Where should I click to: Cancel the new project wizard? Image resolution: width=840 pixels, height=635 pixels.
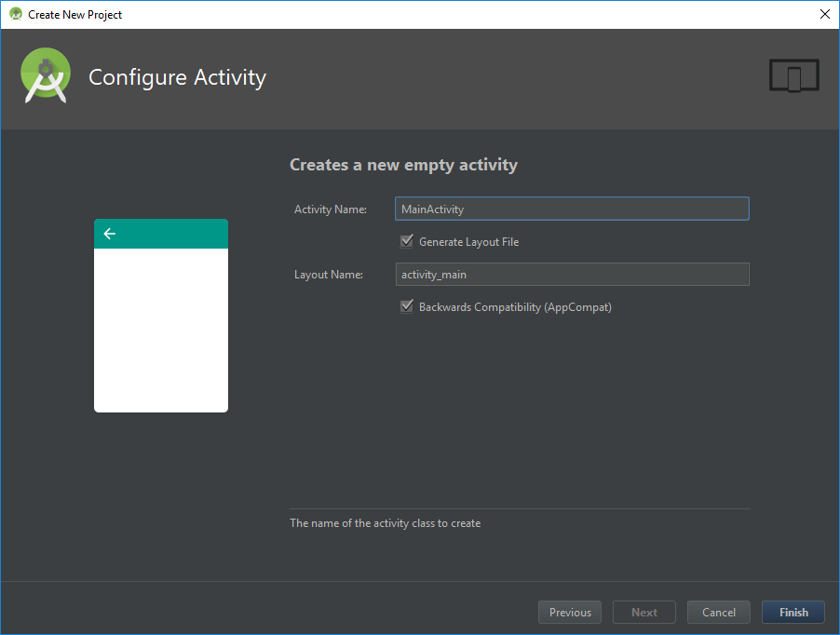click(718, 612)
